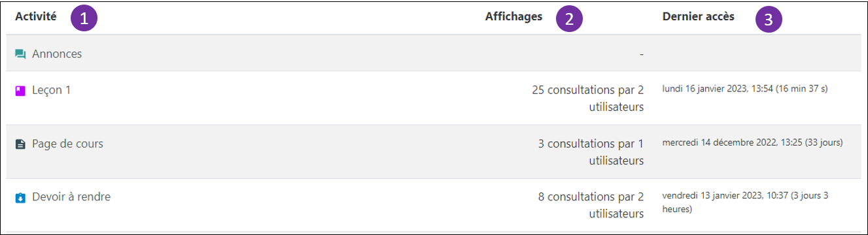Open the Devoir à rendre link
This screenshot has height=235, width=868.
coord(71,197)
